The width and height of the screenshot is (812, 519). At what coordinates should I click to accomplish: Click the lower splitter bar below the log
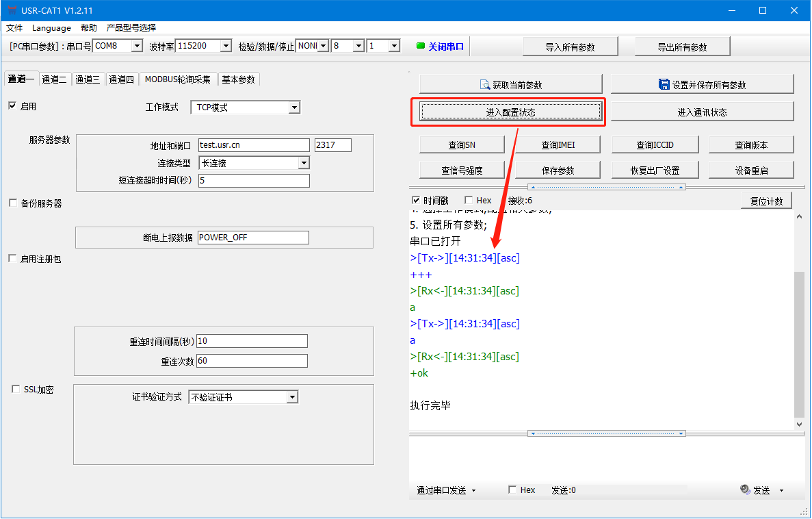coord(606,433)
